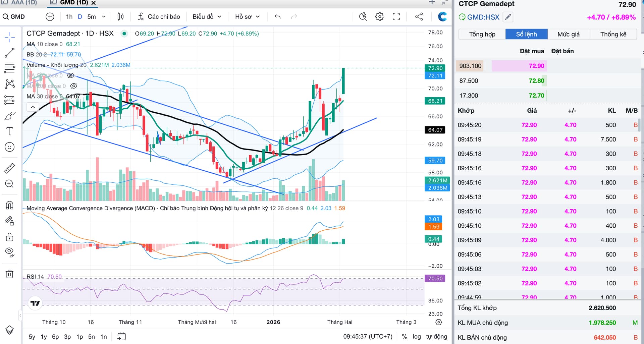Enter fullscreen chart mode
Image resolution: width=644 pixels, height=344 pixels.
(x=396, y=17)
